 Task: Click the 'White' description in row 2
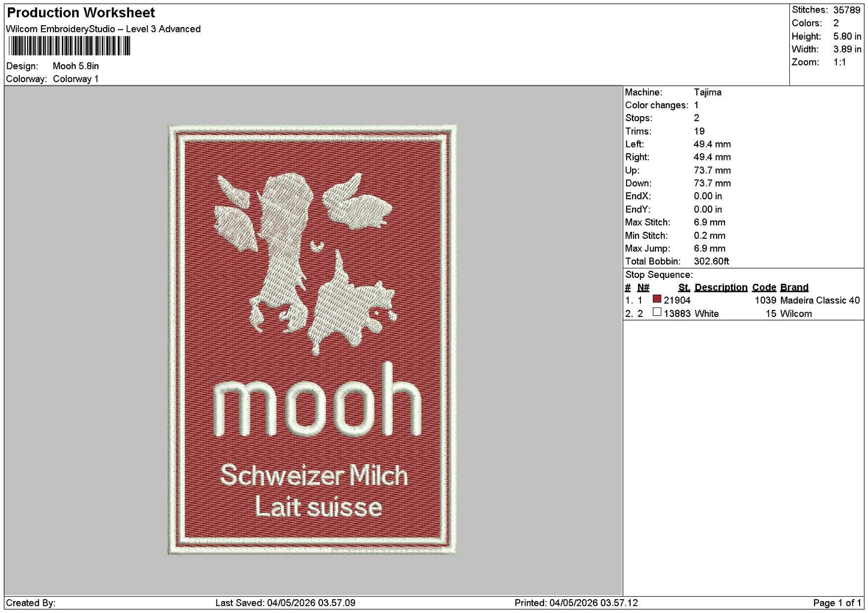click(x=706, y=313)
